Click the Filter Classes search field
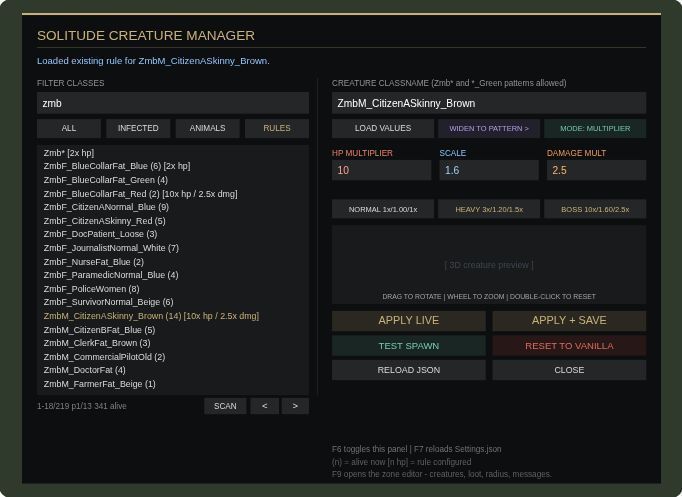The image size is (682, 497). pyautogui.click(x=173, y=103)
